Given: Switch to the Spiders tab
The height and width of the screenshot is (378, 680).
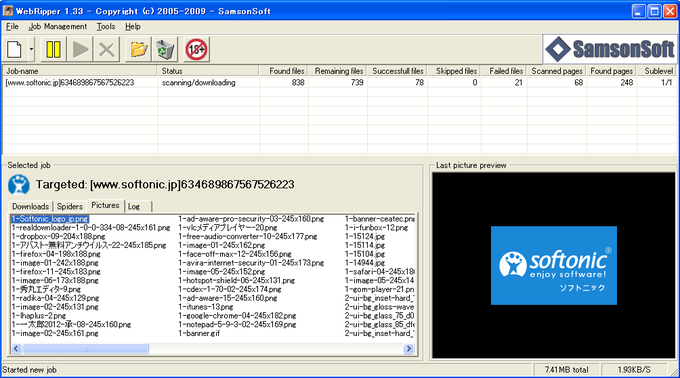Looking at the screenshot, I should point(69,206).
